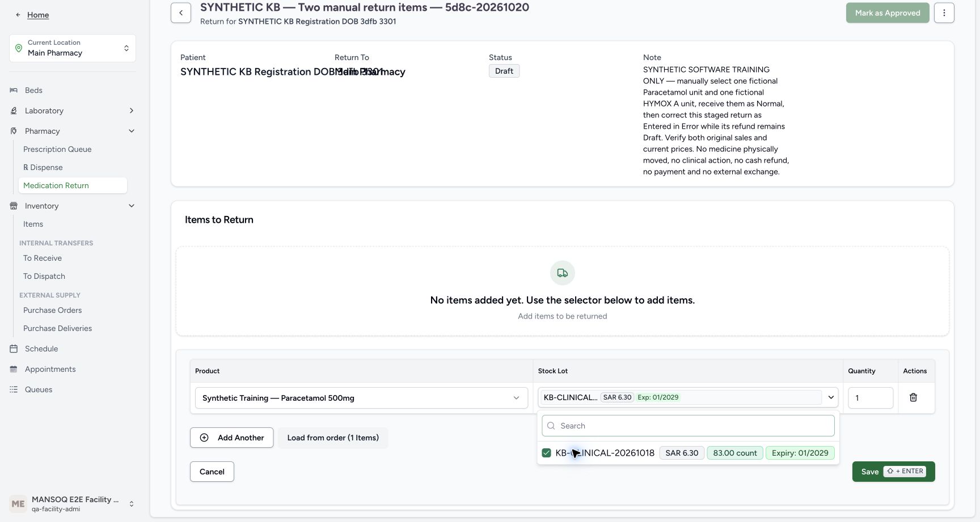Go to To Receive transfers
Screen dimensions: 980x522
click(x=43, y=258)
